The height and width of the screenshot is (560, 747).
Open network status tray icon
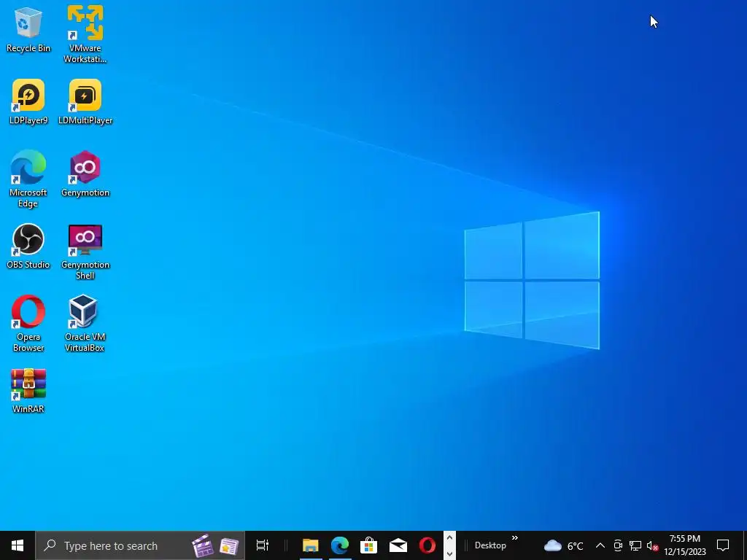tap(635, 545)
